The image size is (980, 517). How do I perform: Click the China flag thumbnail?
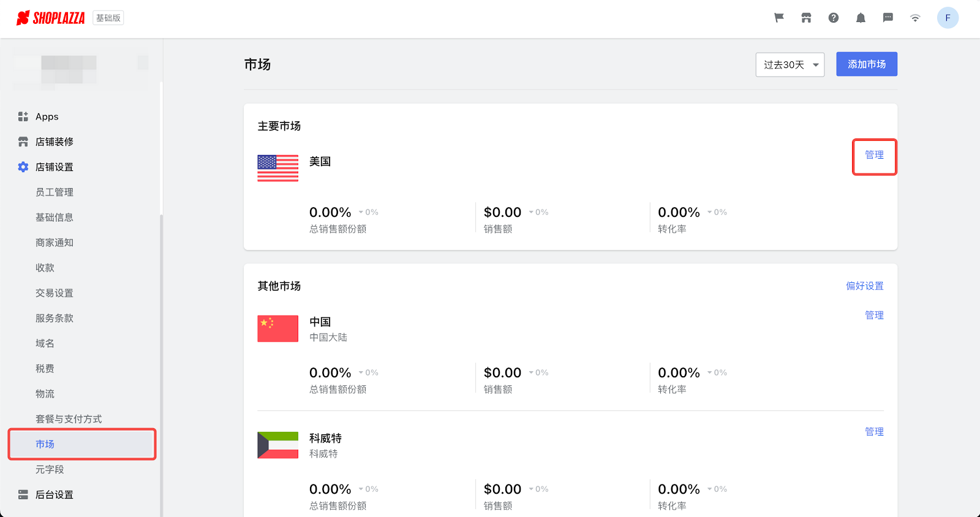click(x=277, y=328)
